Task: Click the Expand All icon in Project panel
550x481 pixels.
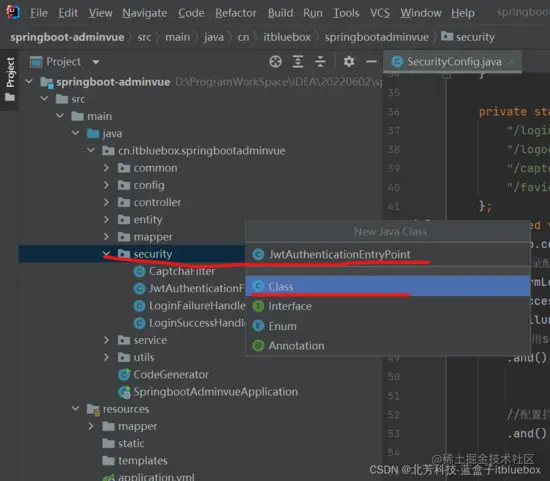Action: (298, 61)
